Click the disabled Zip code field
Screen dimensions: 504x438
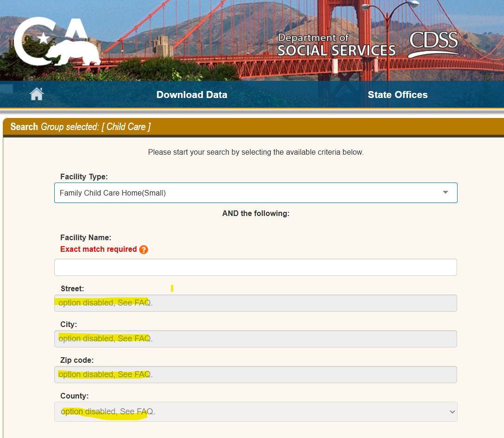tap(256, 374)
